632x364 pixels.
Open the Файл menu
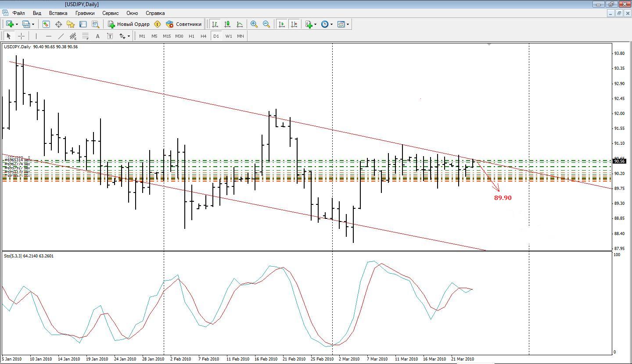coord(18,13)
